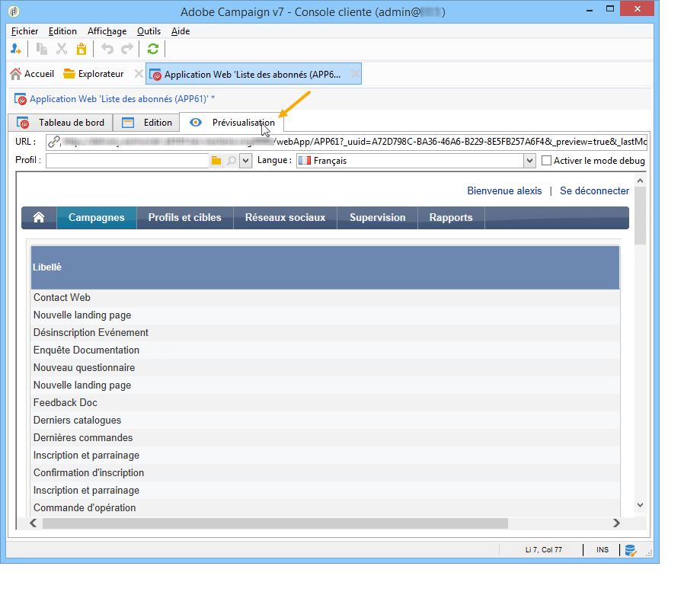Close the Application Web tab
The image size is (700, 595).
[x=355, y=74]
